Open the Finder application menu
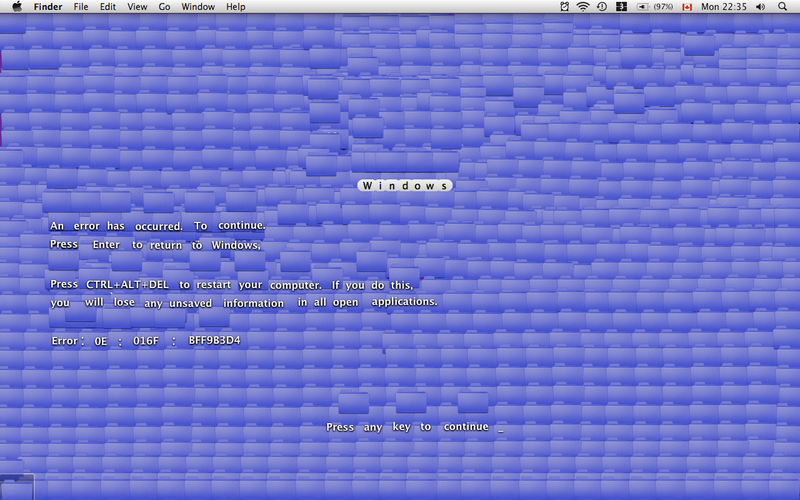 [48, 7]
